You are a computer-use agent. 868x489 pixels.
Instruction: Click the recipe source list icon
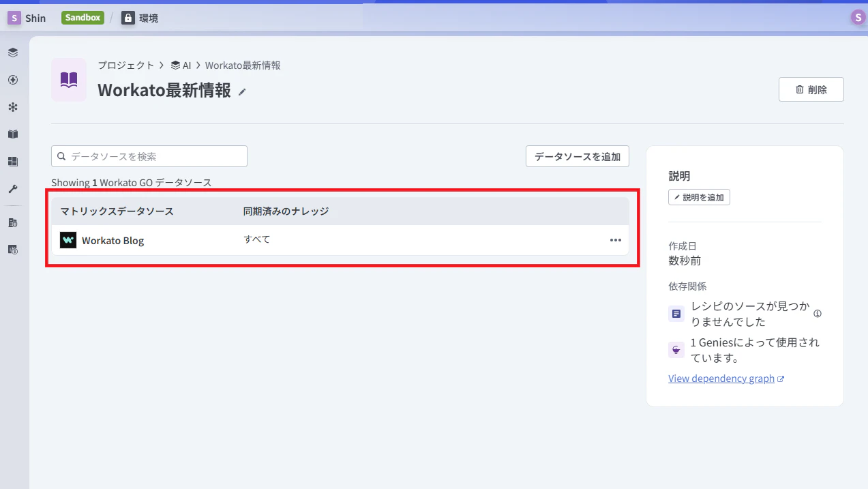(676, 314)
